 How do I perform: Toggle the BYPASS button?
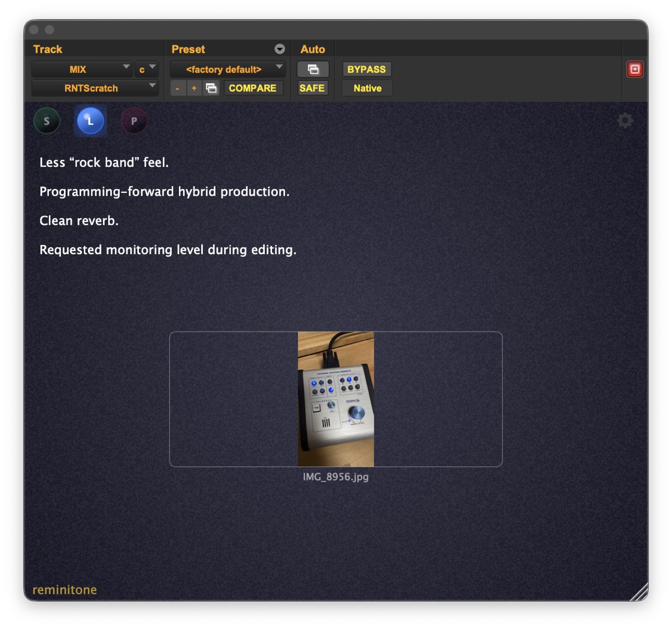(x=366, y=69)
